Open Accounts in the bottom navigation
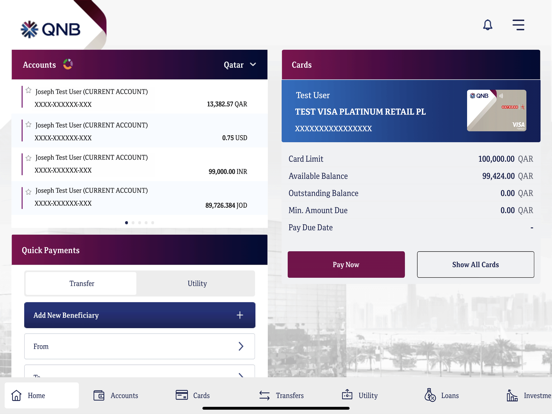The image size is (552, 414). click(x=115, y=395)
